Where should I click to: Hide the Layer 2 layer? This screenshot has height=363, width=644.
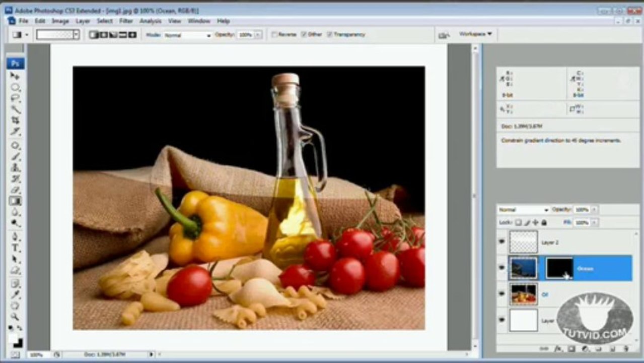502,241
